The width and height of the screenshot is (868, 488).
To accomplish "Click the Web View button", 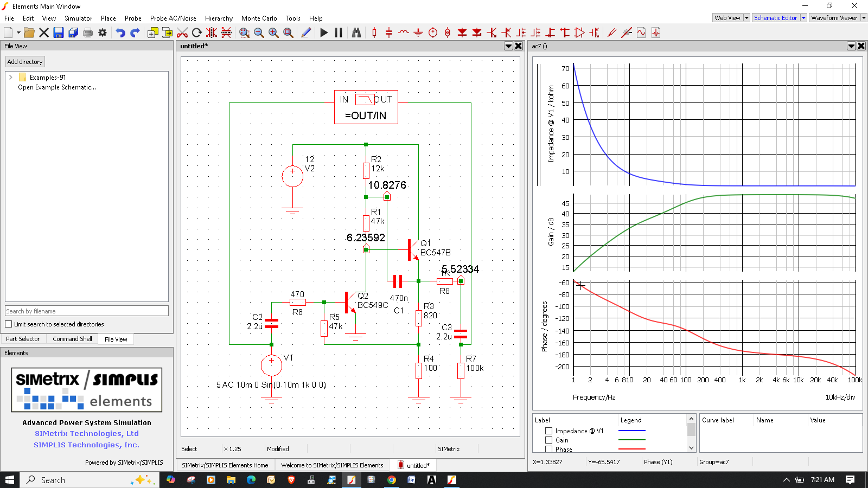I will coord(727,18).
